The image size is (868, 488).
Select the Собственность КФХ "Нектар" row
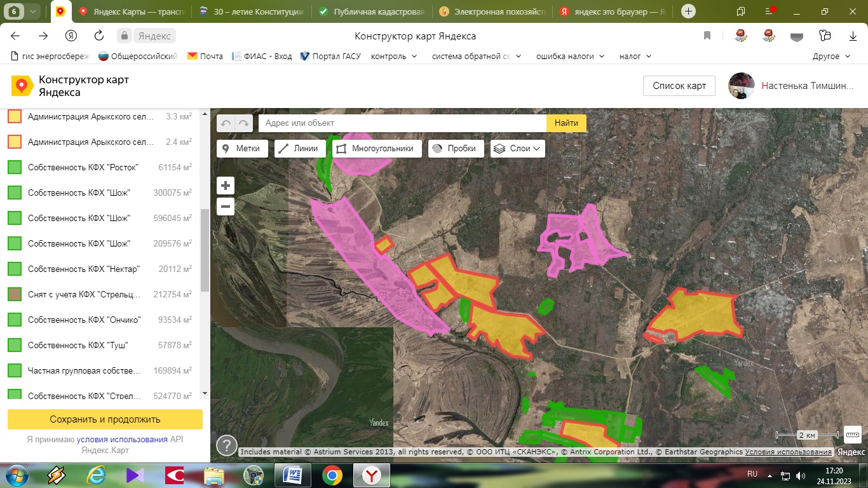[x=100, y=269]
